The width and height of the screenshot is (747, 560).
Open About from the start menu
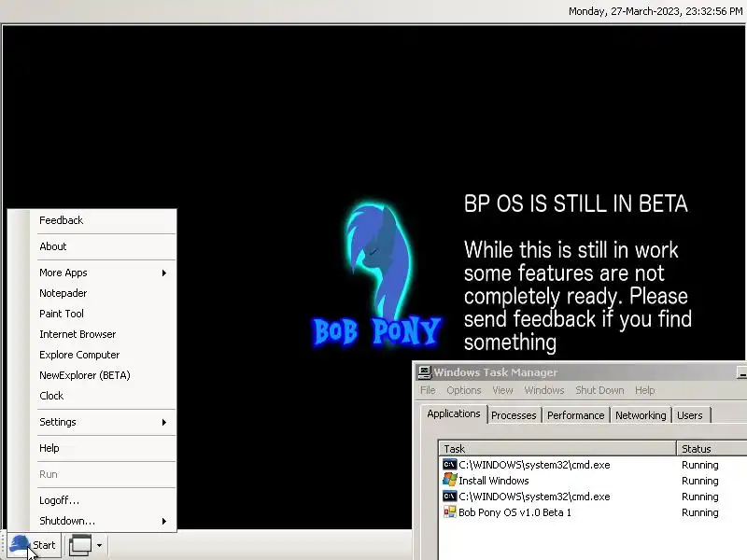(x=104, y=246)
